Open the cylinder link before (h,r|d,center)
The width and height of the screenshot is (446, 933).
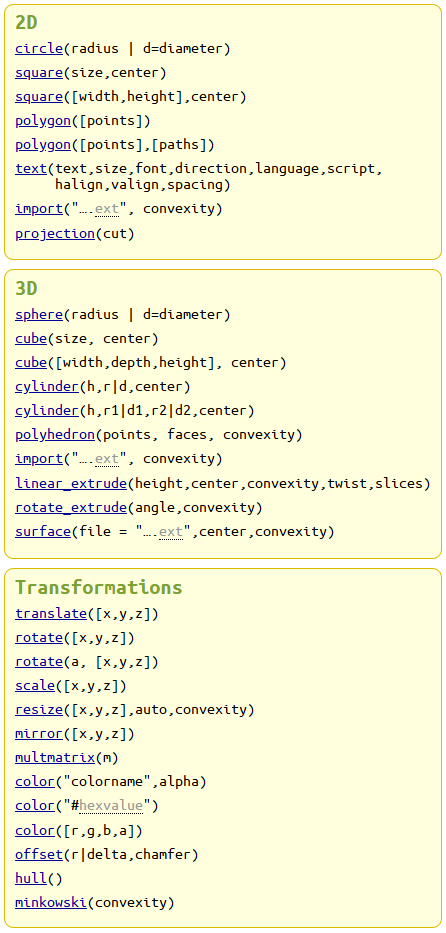pyautogui.click(x=47, y=387)
